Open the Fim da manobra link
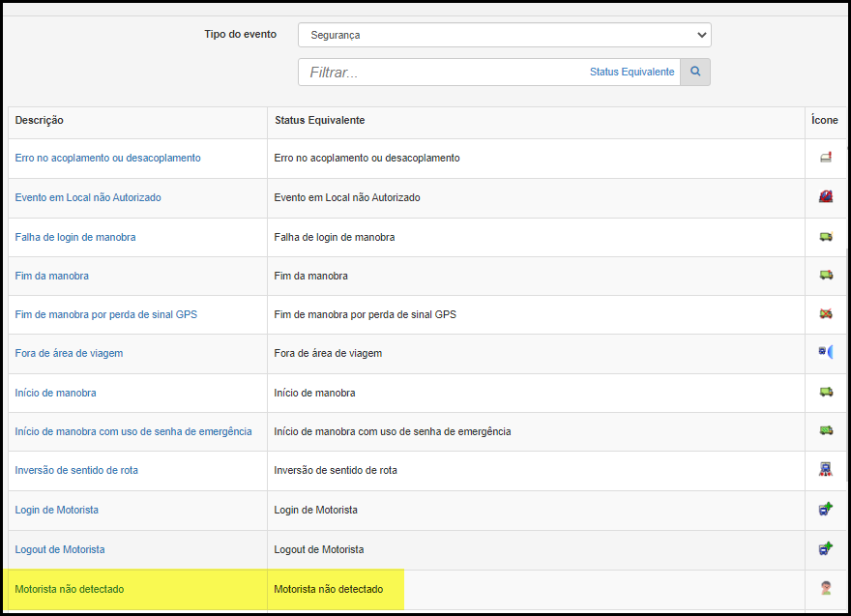The image size is (851, 616). point(51,276)
